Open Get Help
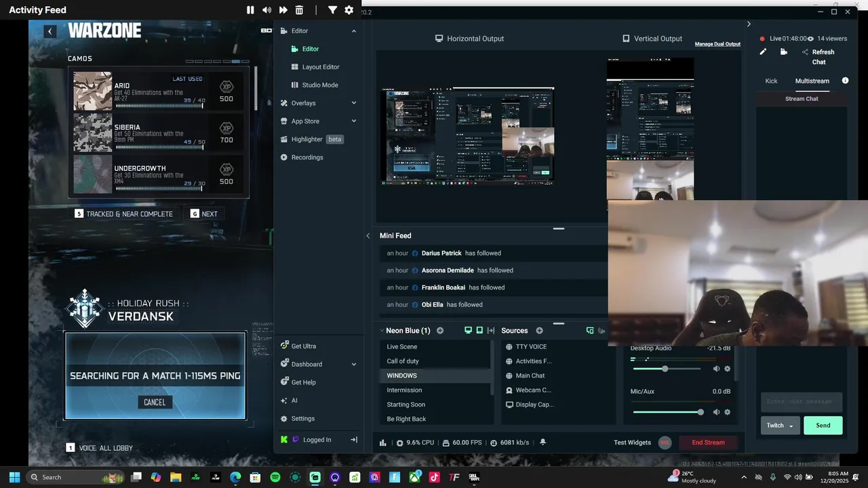 point(298,382)
